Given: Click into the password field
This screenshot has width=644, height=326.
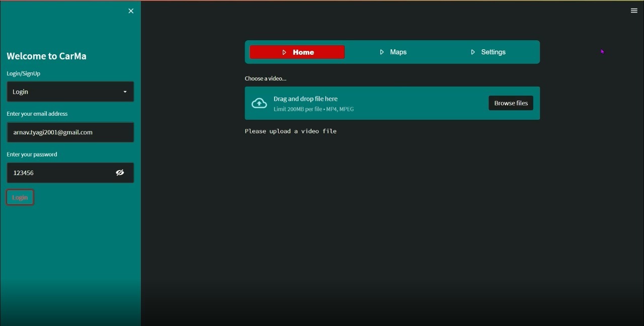Looking at the screenshot, I should [x=60, y=173].
